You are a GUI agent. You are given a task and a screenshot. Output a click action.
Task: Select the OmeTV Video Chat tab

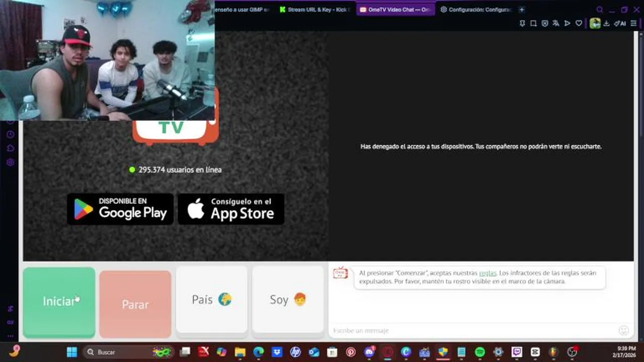tap(395, 10)
